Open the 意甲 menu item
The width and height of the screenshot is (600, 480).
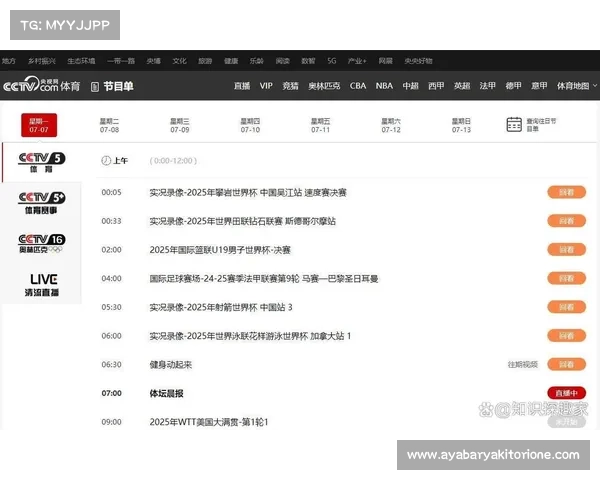pyautogui.click(x=539, y=86)
